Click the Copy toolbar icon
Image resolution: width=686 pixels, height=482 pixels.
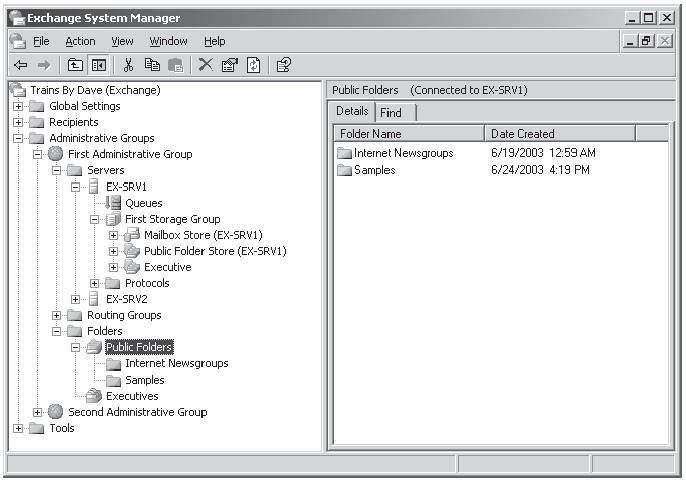tap(152, 65)
